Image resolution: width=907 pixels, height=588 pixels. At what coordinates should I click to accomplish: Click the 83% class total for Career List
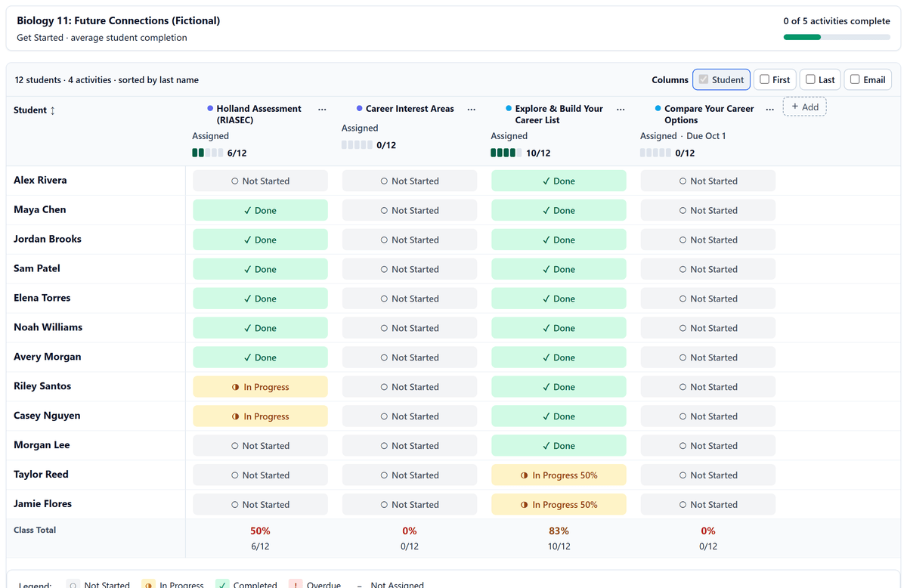[559, 531]
